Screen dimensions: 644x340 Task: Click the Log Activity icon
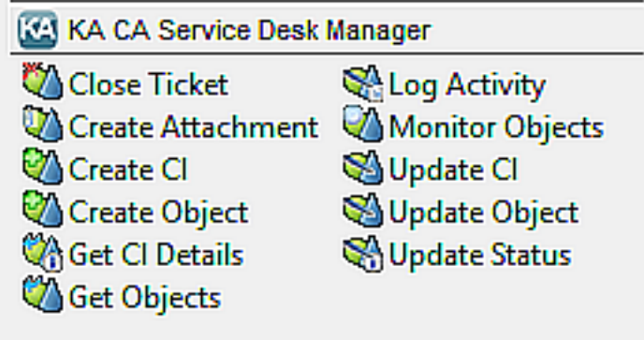363,82
